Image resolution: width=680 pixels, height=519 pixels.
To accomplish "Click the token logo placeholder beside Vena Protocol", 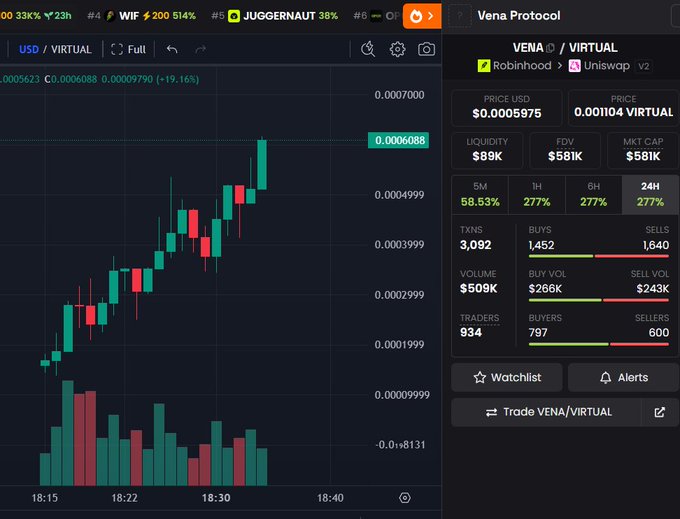I will tap(460, 16).
